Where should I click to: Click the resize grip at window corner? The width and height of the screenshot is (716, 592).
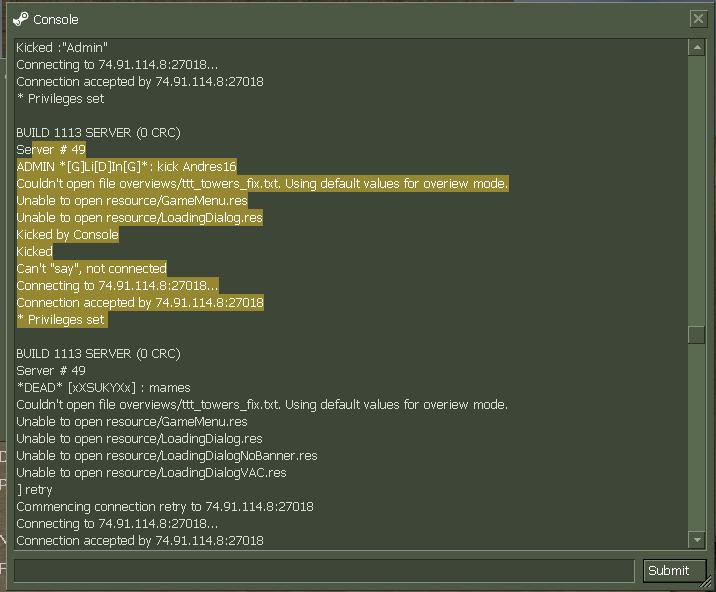706,582
